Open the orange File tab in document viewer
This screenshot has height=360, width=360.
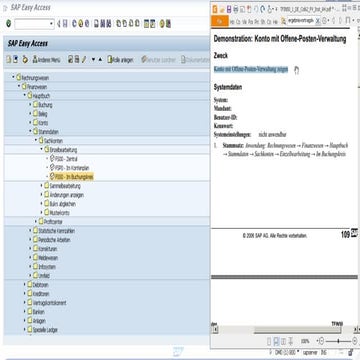pyautogui.click(x=220, y=21)
